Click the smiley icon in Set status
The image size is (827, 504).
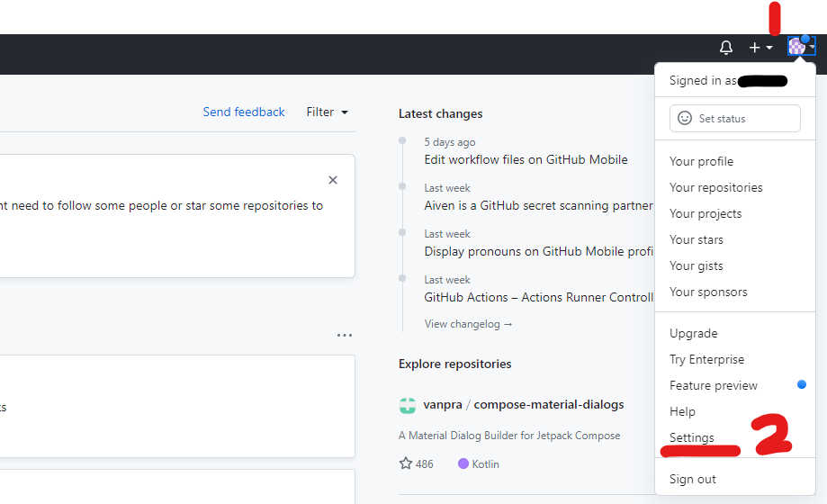685,118
